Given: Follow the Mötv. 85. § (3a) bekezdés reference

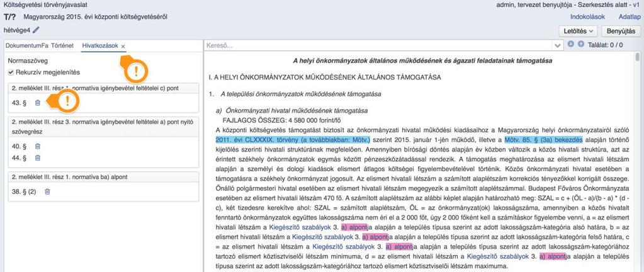Looking at the screenshot, I should click(x=543, y=140).
